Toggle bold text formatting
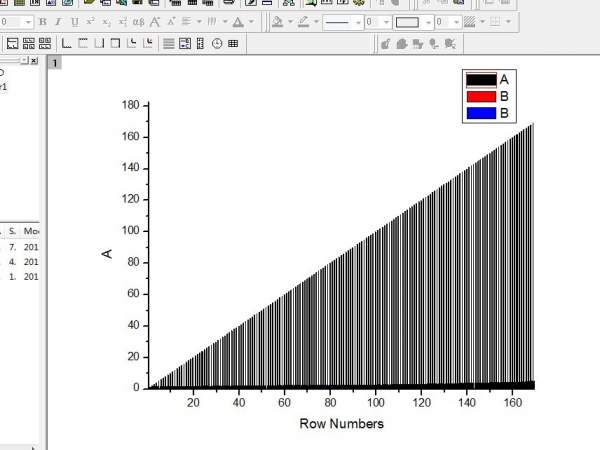The height and width of the screenshot is (450, 600). (x=43, y=22)
